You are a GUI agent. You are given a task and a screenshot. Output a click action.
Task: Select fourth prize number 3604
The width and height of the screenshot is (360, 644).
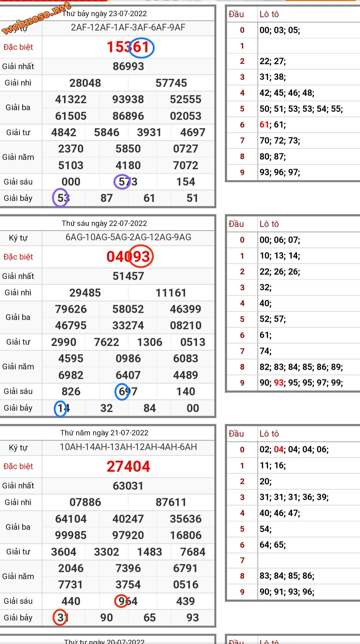point(64,552)
